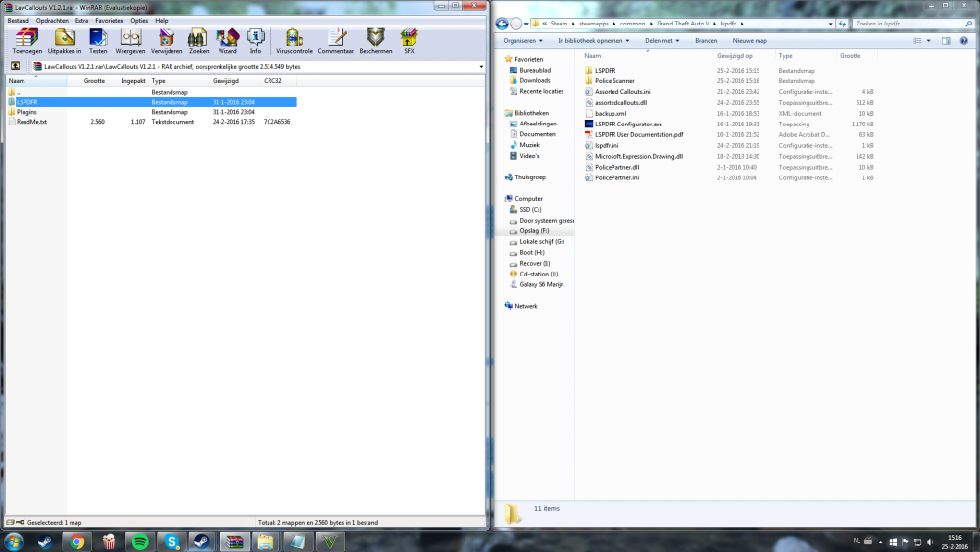Viewport: 980px width, 552px height.
Task: Open the Organiseren dropdown in Explorer
Action: pyautogui.click(x=523, y=40)
